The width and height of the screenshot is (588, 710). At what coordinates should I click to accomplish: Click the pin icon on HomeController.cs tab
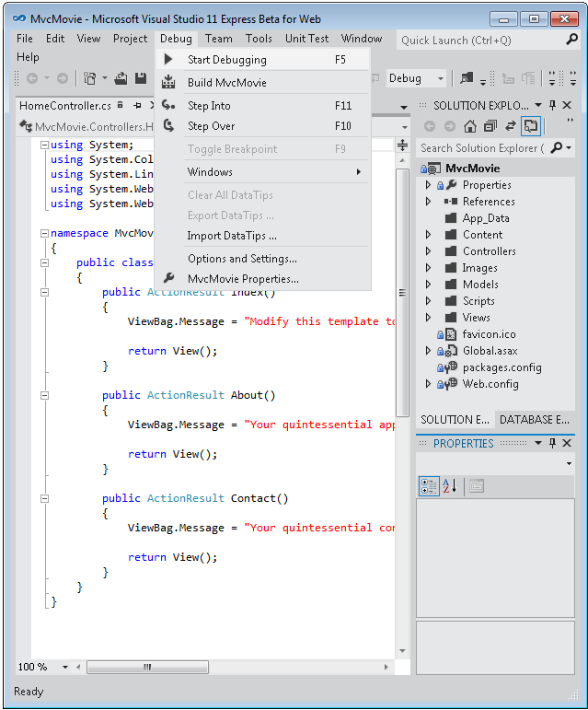point(137,106)
